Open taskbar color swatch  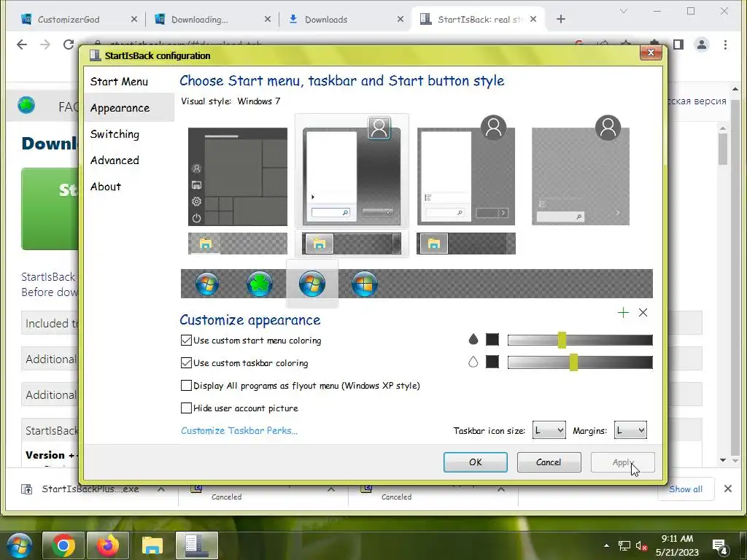[x=492, y=362]
